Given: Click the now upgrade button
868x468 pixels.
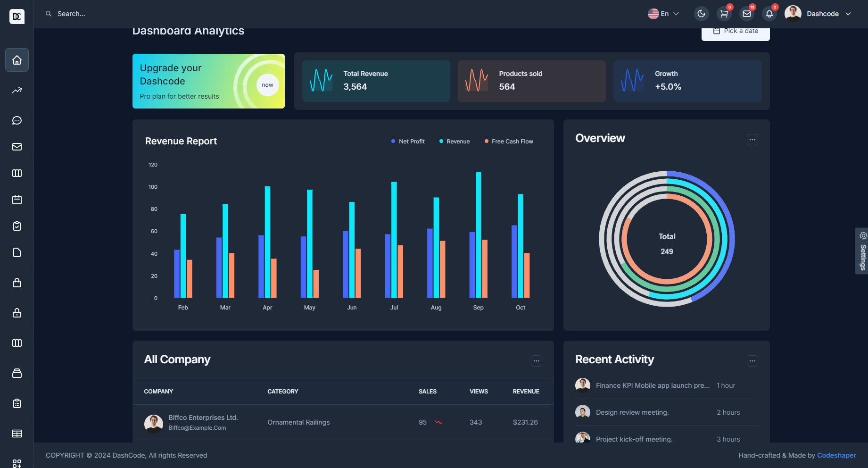Looking at the screenshot, I should click(x=267, y=85).
